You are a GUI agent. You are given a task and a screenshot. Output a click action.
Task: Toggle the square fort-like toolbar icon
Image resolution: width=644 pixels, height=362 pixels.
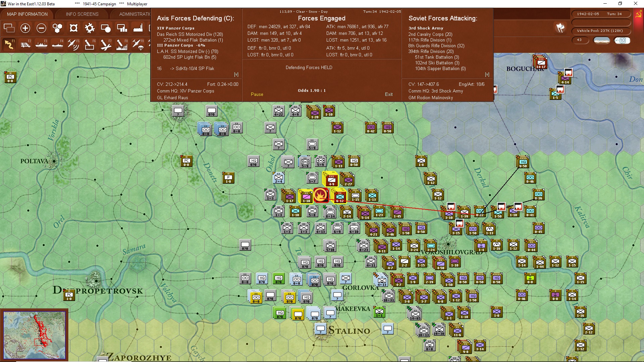pos(73,28)
